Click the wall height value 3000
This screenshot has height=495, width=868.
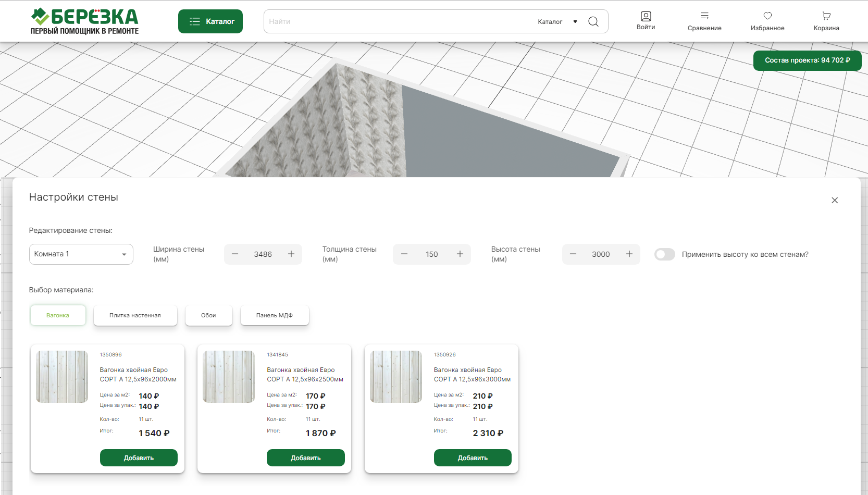(601, 254)
